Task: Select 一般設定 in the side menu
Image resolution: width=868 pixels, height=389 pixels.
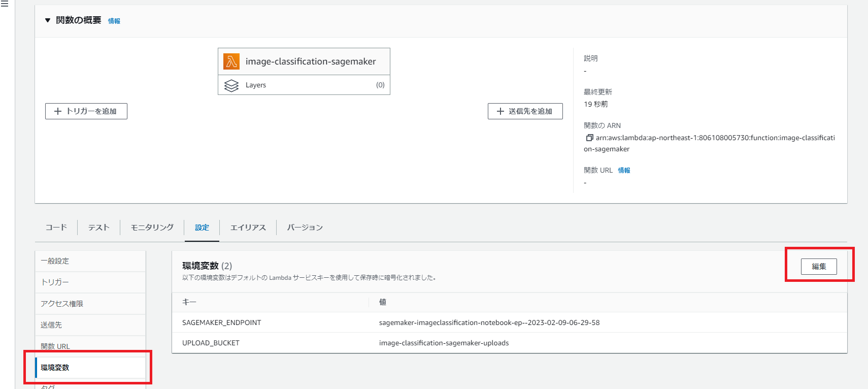Action: pyautogui.click(x=90, y=261)
